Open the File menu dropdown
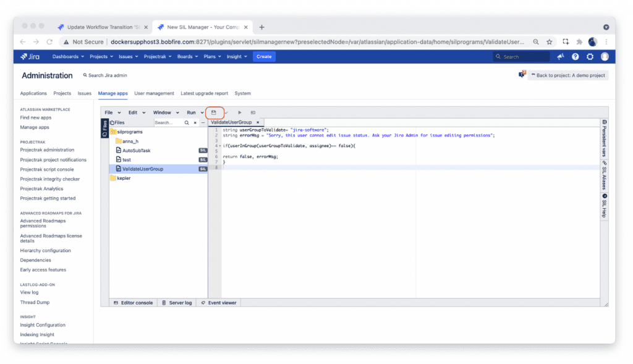 (x=113, y=112)
